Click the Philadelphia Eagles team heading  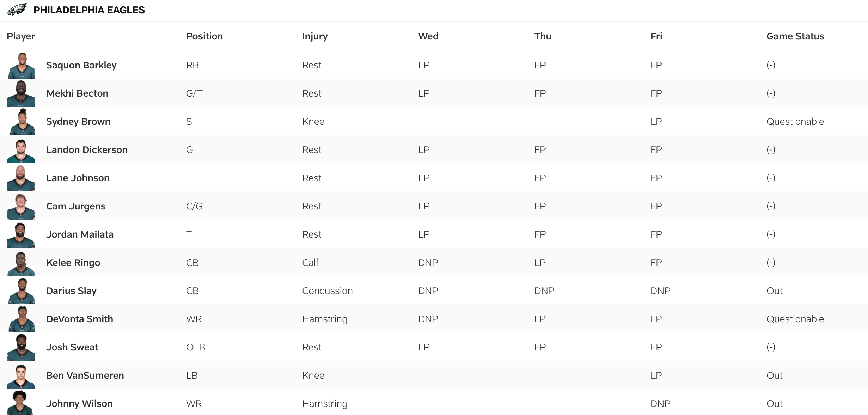(x=89, y=10)
